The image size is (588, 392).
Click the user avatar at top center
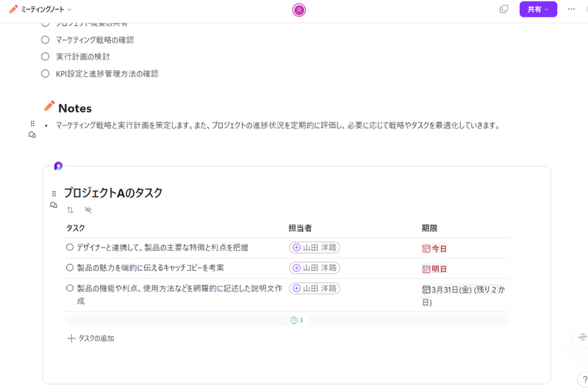[299, 10]
